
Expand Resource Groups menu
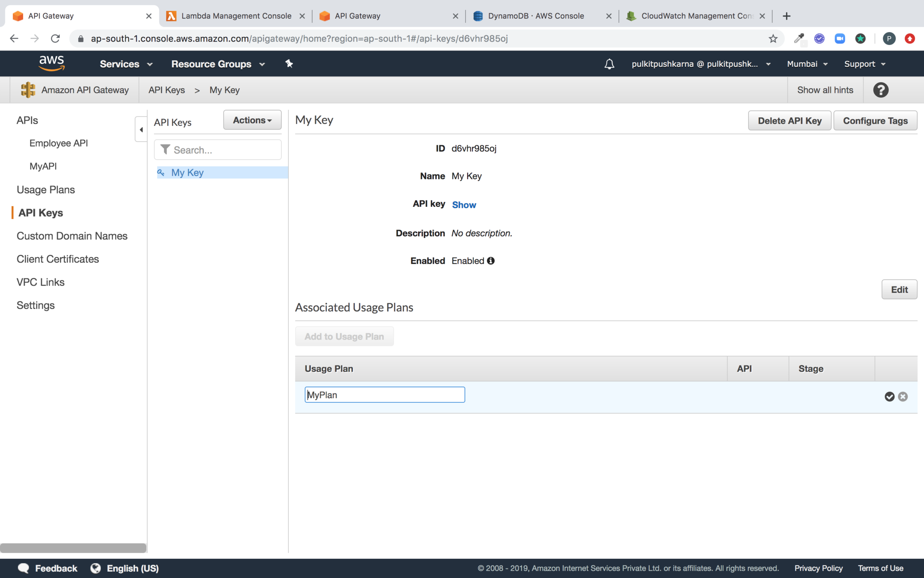point(218,64)
